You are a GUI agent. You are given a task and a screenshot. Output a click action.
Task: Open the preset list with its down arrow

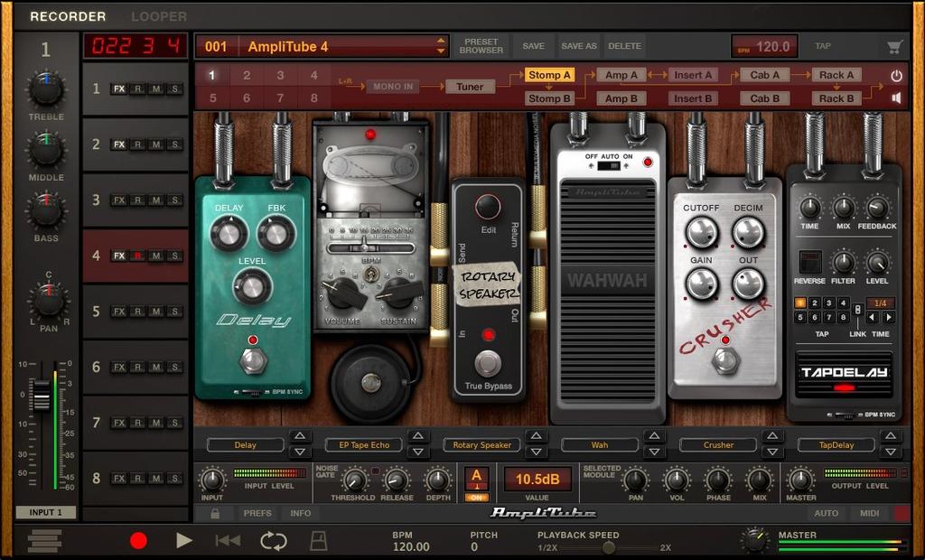(440, 50)
